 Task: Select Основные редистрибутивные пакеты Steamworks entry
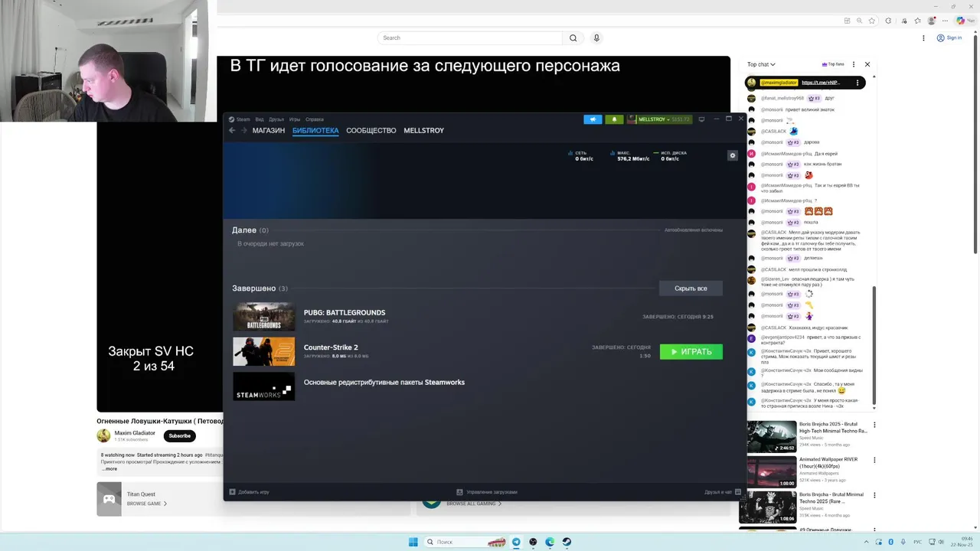[x=384, y=382]
